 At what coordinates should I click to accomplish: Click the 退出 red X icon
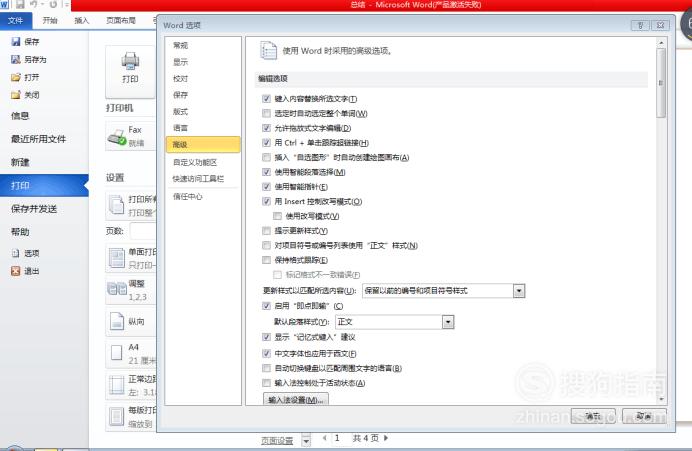[16, 271]
